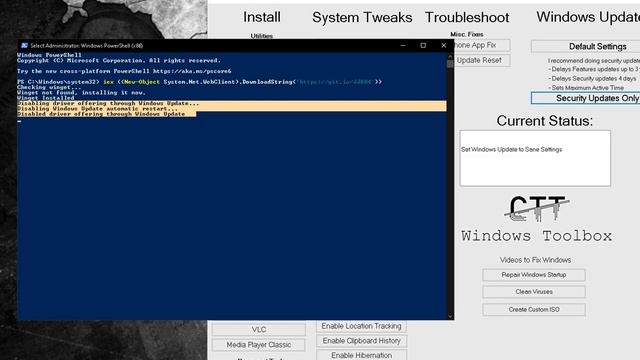Viewport: 640px width, 360px height.
Task: Open the Repair Windows Startup video
Action: (x=533, y=275)
